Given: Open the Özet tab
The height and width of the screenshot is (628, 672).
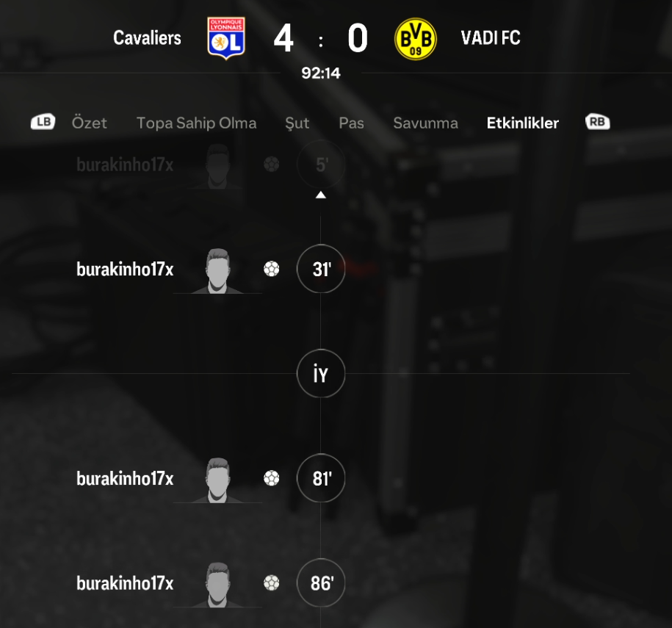Looking at the screenshot, I should coord(89,123).
